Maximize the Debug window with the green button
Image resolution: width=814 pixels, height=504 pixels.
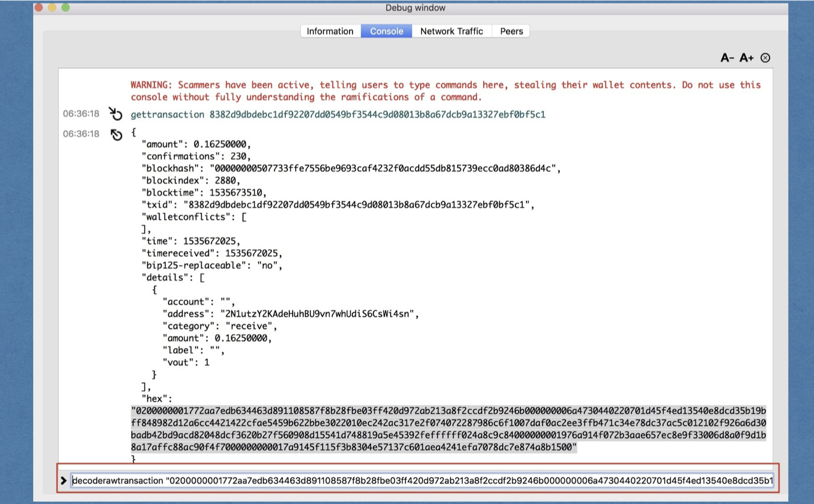click(66, 8)
